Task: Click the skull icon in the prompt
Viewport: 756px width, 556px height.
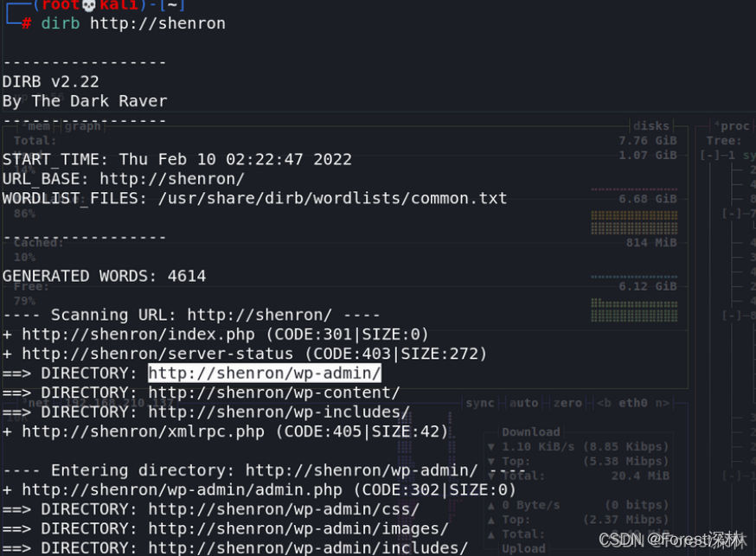Action: [x=89, y=5]
